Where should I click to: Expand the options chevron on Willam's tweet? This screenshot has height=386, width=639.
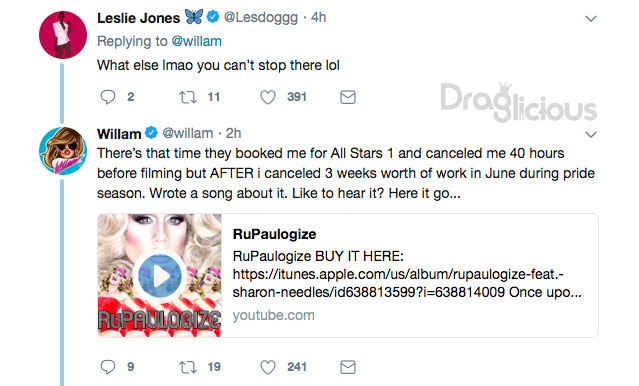[x=591, y=135]
